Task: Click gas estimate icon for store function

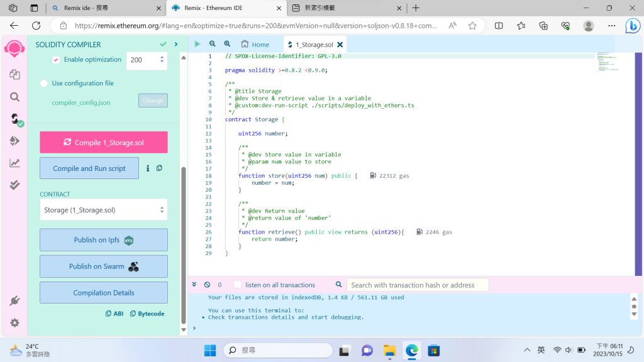Action: pyautogui.click(x=372, y=176)
